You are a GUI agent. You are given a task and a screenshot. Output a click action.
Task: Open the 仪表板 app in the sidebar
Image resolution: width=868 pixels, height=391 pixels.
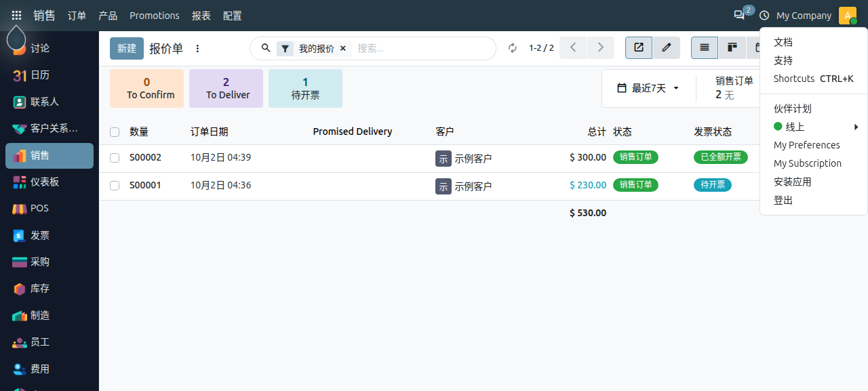[50, 182]
